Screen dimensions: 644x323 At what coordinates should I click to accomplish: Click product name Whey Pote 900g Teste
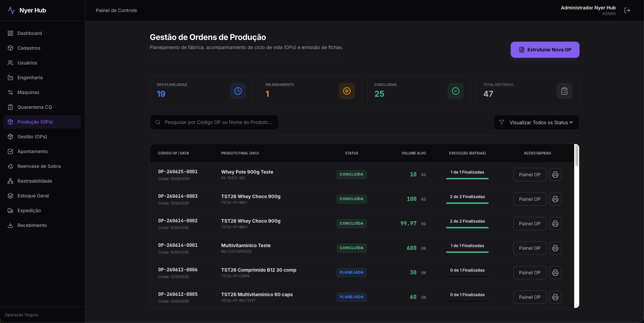[247, 172]
